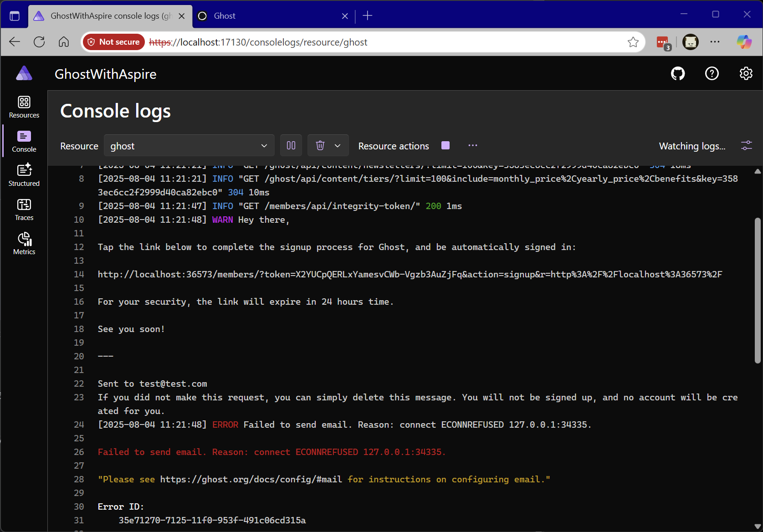
Task: Click the console log vertical scrollbar thumb
Action: click(x=758, y=292)
